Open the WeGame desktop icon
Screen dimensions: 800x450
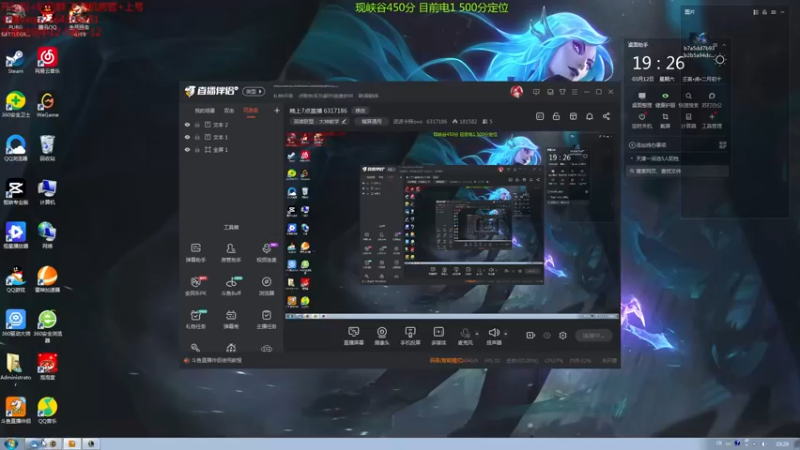(x=47, y=105)
